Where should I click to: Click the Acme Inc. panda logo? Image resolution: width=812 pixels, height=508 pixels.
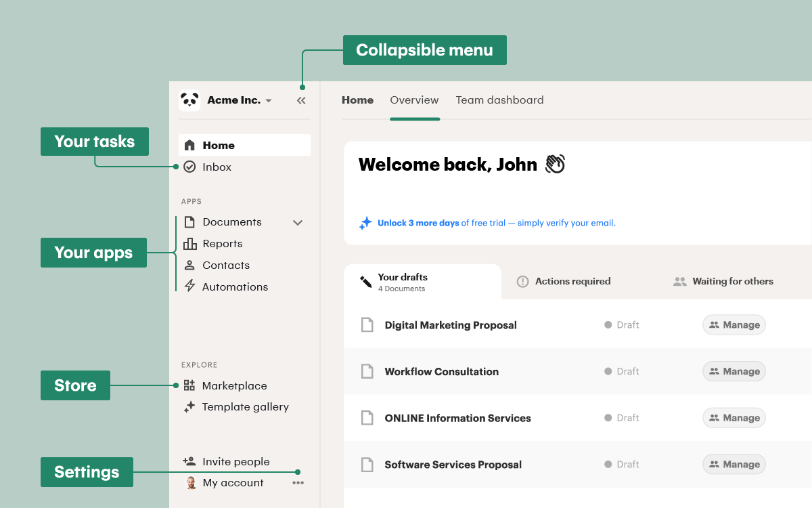click(189, 100)
